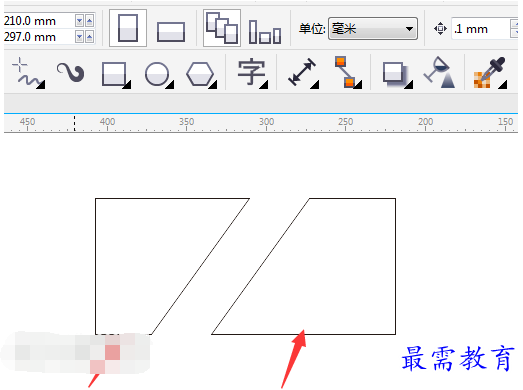This screenshot has width=523, height=390.
Task: Click the page height field 297.0 mm
Action: click(x=39, y=37)
